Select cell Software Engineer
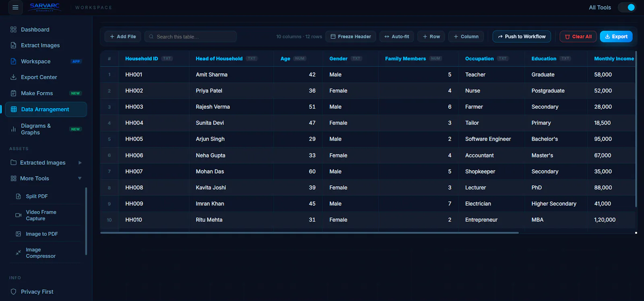 click(491, 139)
